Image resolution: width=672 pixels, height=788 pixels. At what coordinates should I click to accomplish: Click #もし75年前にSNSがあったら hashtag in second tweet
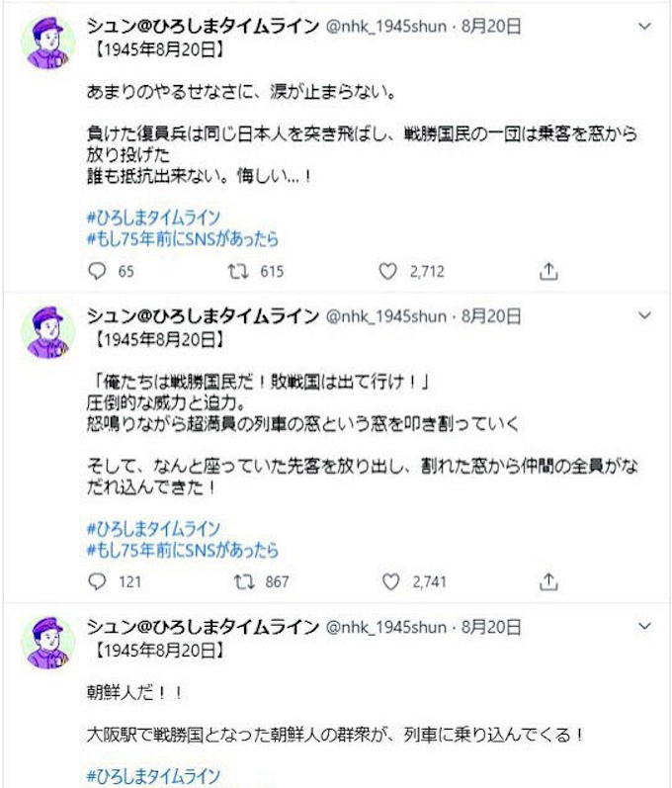click(183, 550)
